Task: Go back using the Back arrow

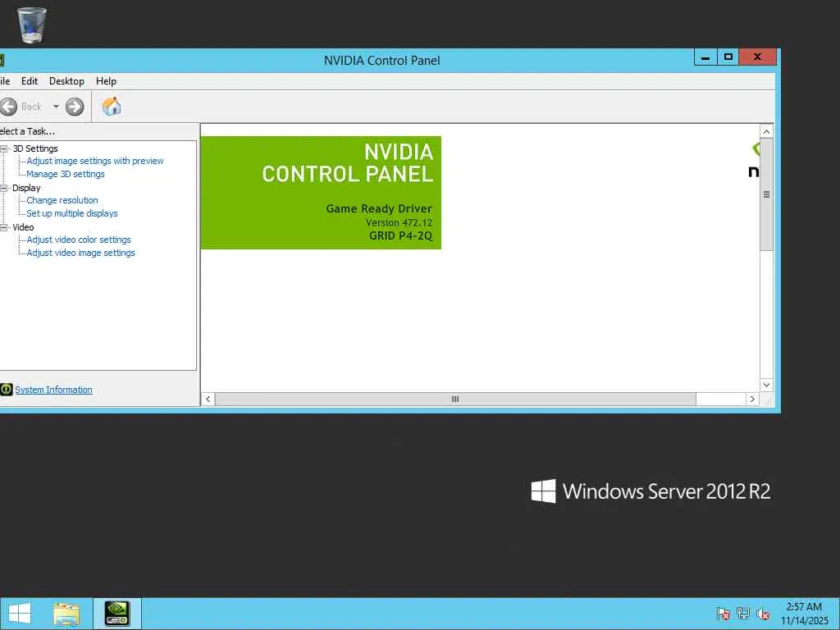Action: [8, 107]
